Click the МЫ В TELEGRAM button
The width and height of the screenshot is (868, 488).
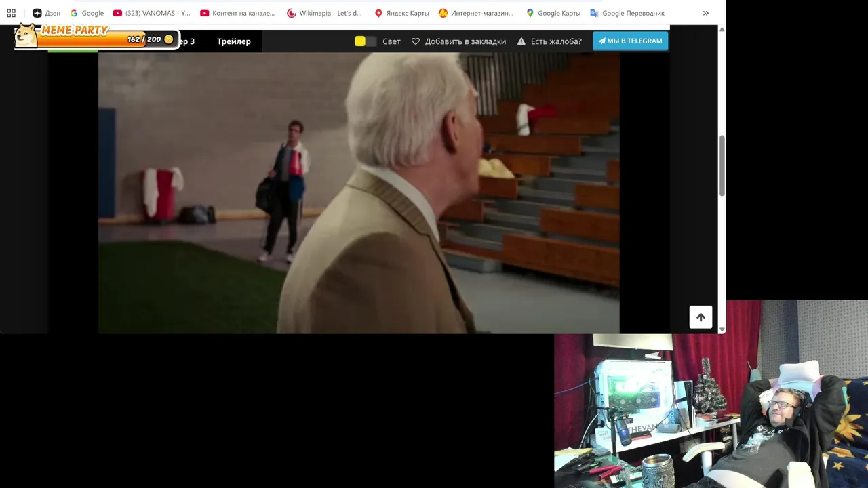[x=631, y=41]
